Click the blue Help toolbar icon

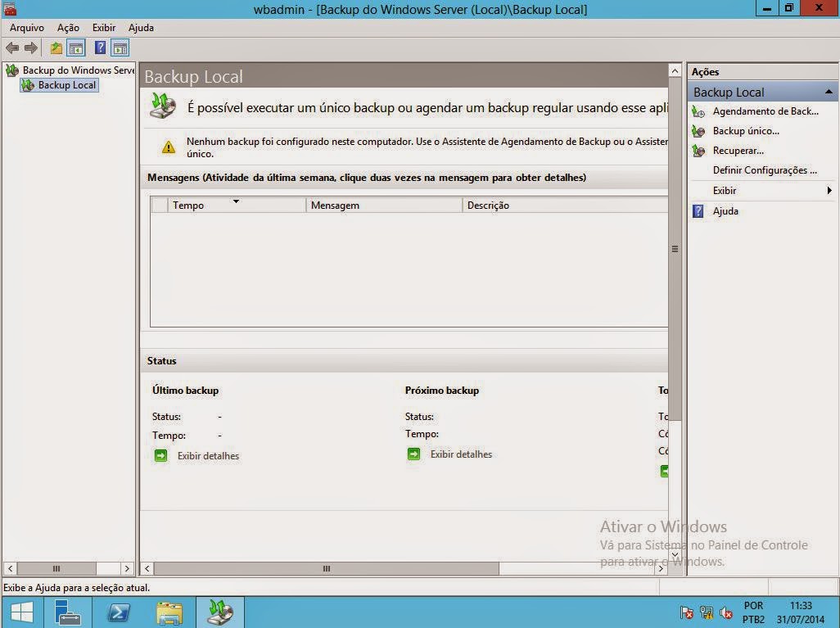pyautogui.click(x=100, y=48)
